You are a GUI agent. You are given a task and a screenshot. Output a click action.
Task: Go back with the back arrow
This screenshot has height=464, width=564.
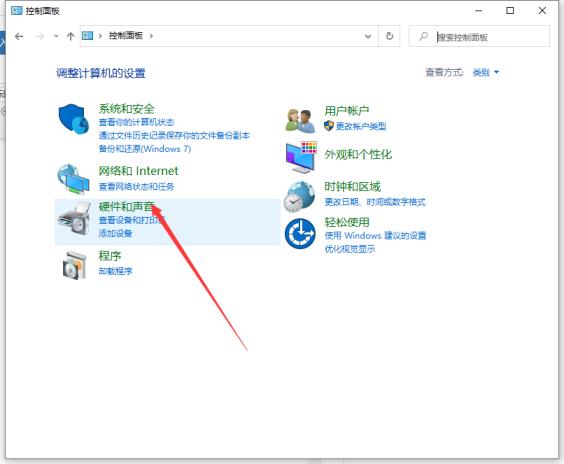19,36
